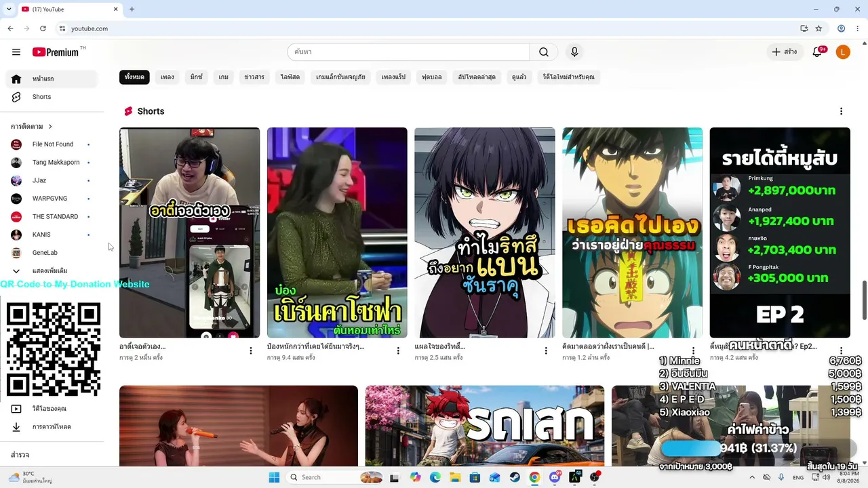868x488 pixels.
Task: View site information for youtube.com
Action: pos(62,28)
